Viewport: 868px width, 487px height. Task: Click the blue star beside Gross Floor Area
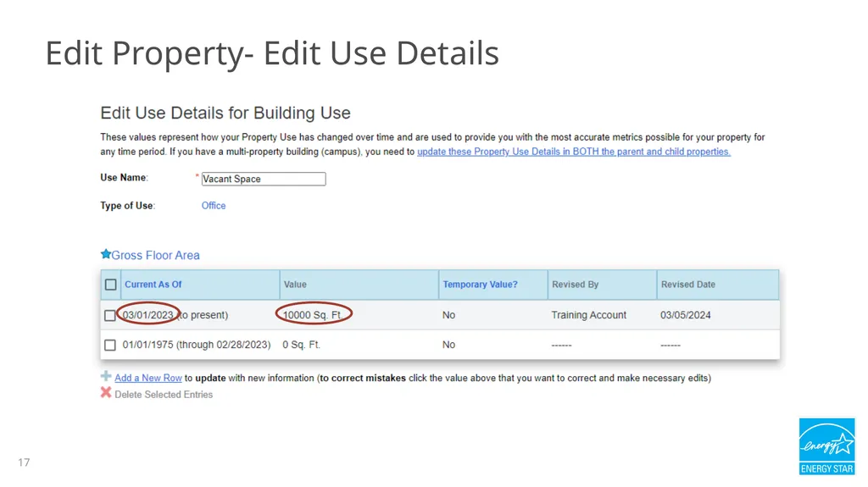pos(106,254)
